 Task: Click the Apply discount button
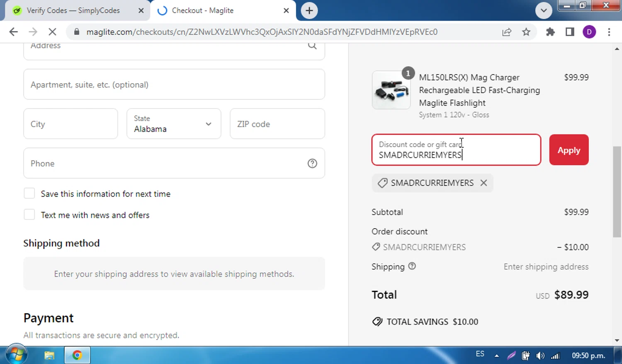coord(569,150)
